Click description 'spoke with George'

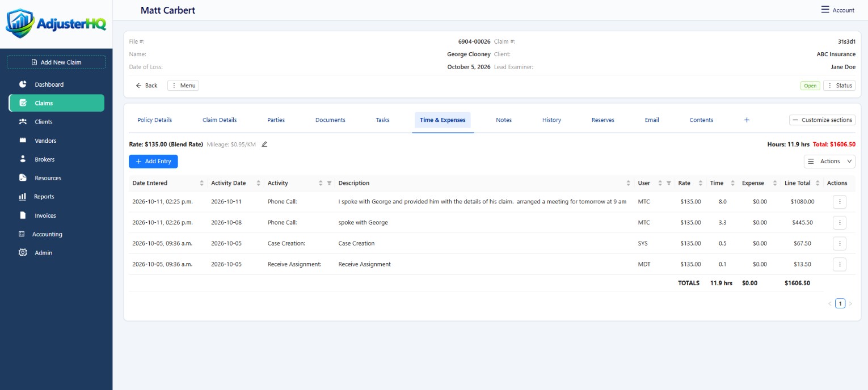[363, 223]
